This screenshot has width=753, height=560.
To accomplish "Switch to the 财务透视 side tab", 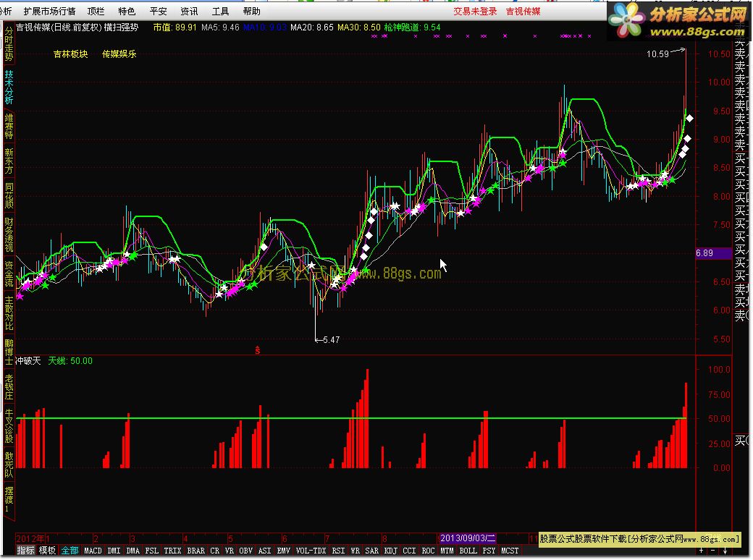I will (x=9, y=234).
